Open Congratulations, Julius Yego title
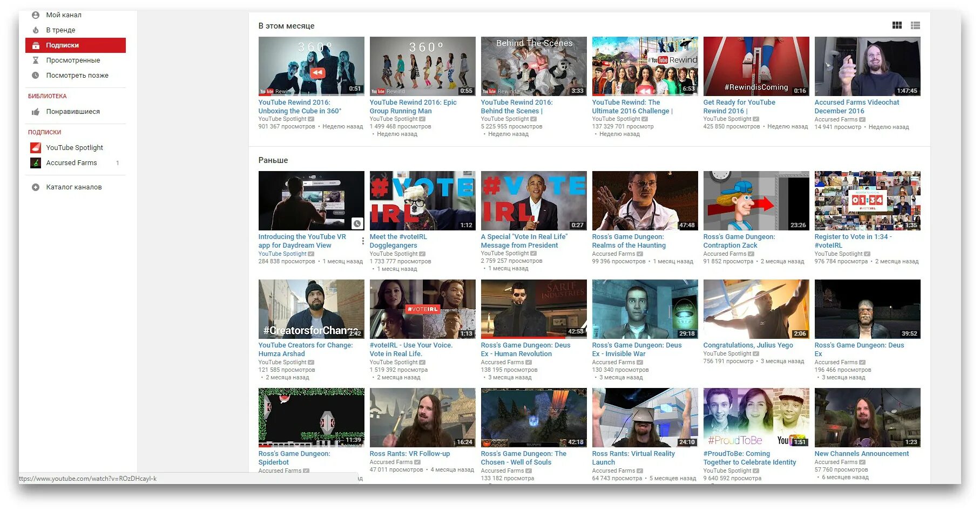This screenshot has height=511, width=980. pos(748,345)
